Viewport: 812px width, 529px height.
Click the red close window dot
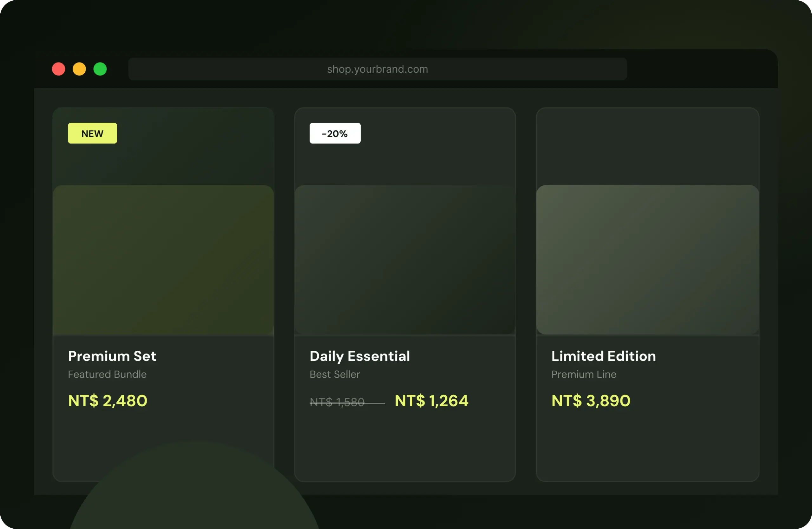[59, 69]
